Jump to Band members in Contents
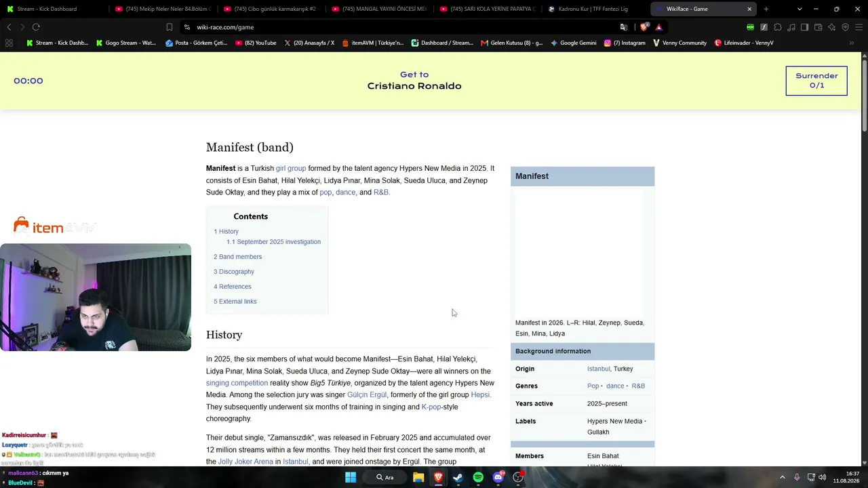The width and height of the screenshot is (868, 488). point(238,257)
